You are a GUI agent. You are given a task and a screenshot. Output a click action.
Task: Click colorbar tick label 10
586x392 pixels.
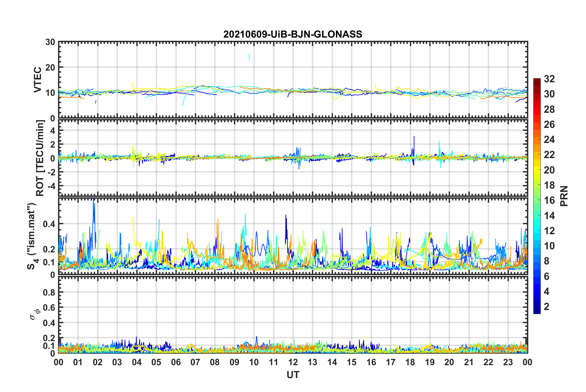(549, 246)
